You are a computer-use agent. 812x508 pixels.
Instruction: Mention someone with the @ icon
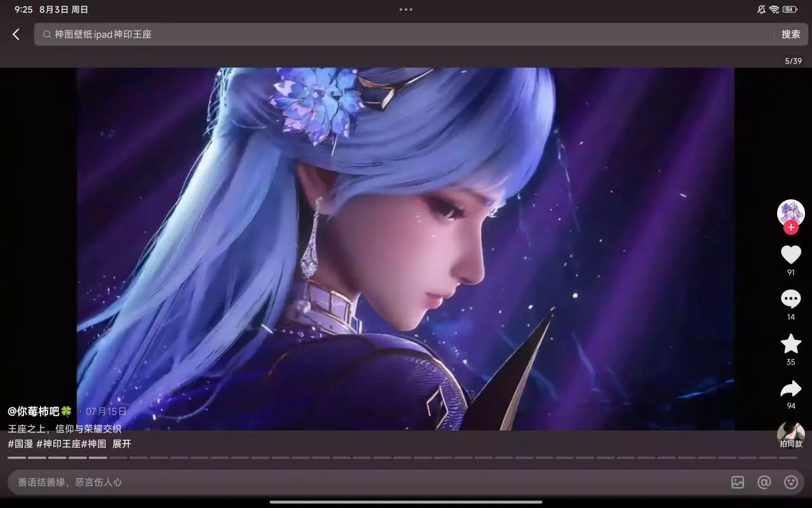click(x=764, y=482)
